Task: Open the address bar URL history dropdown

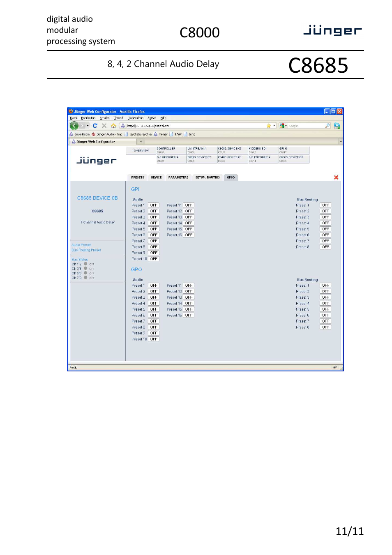Action: point(274,126)
